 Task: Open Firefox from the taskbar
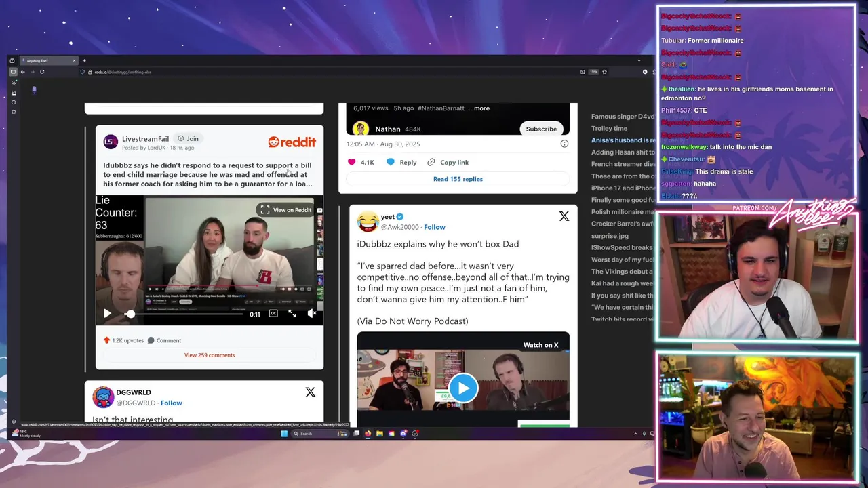(x=368, y=434)
